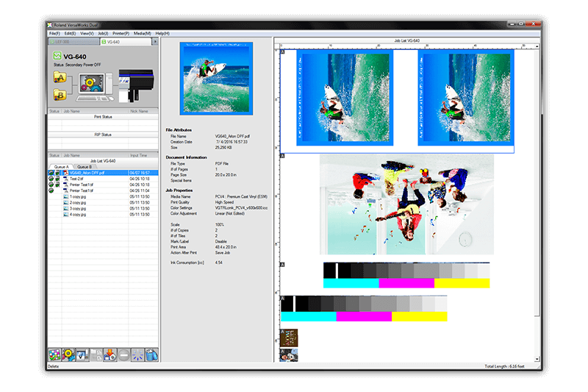Click the sparkle icon in bottom toolbar

tap(137, 355)
